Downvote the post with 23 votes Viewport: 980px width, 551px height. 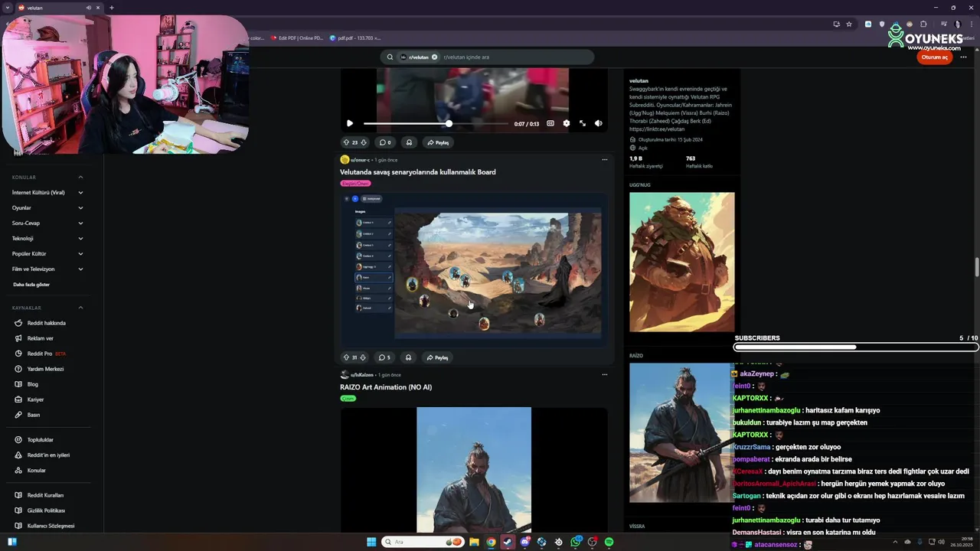[x=364, y=142]
